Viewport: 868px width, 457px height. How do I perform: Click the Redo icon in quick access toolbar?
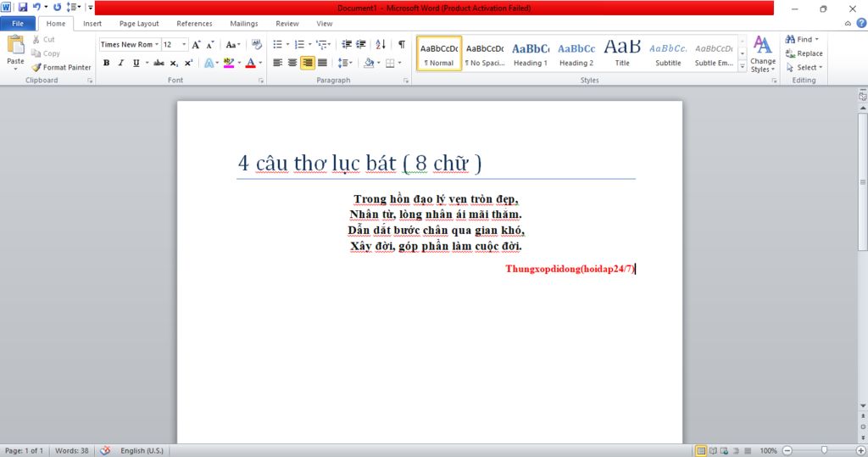coord(57,7)
